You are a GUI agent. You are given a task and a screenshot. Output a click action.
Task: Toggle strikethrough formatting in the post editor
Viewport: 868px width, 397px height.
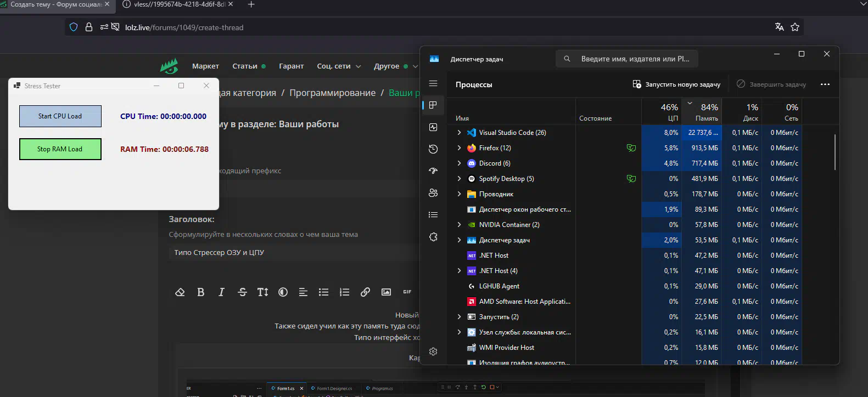[242, 292]
